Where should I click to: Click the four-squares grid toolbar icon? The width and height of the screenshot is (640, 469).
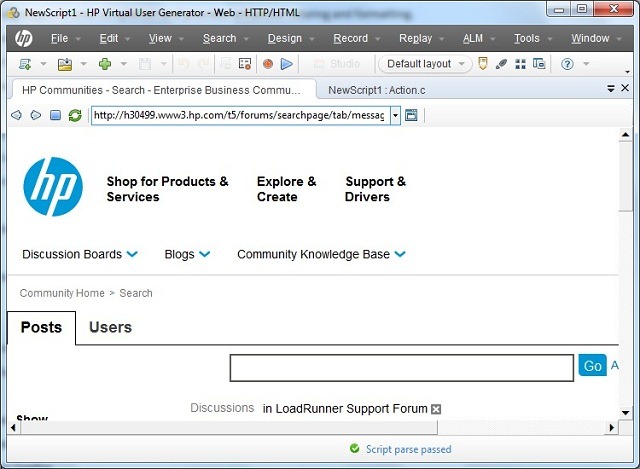point(520,64)
